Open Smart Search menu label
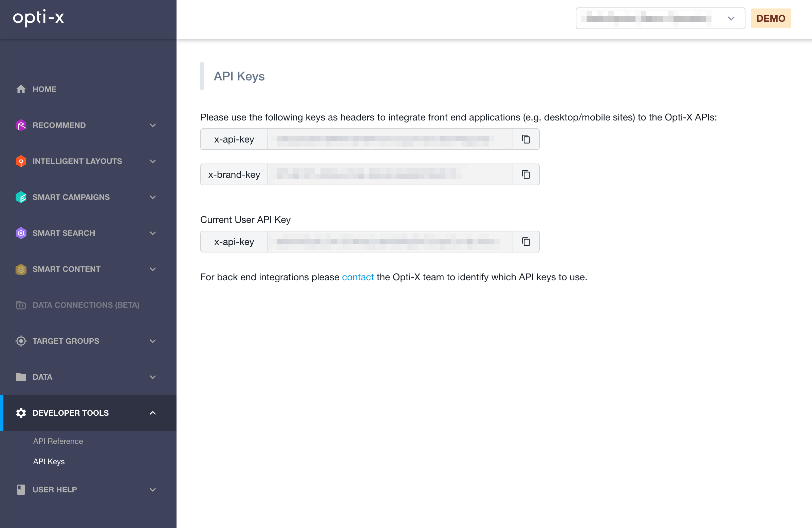812x528 pixels. pos(64,233)
